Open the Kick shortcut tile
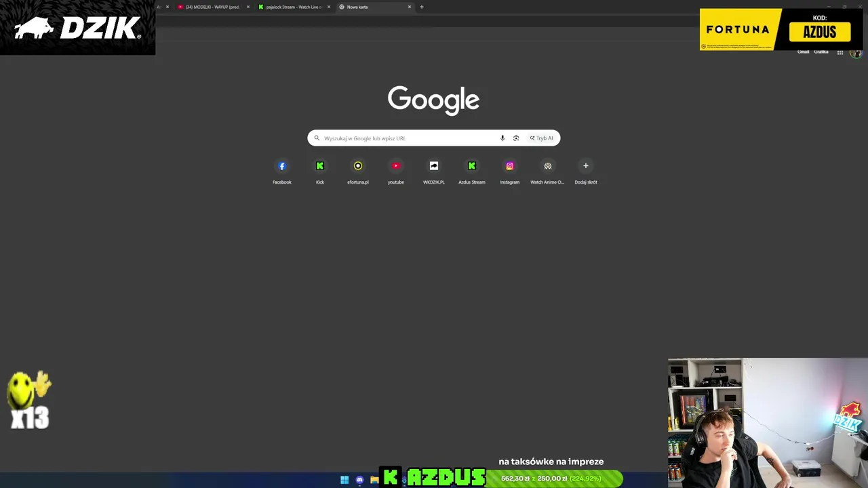Viewport: 868px width, 488px height. coord(320,171)
